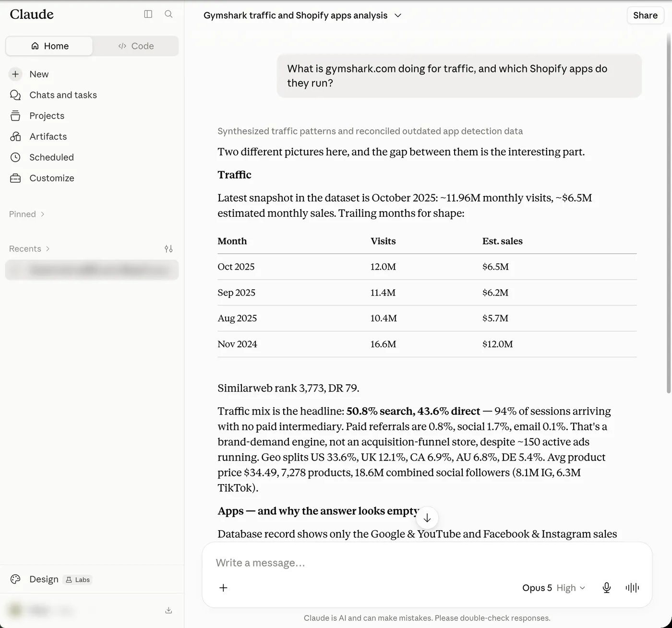The width and height of the screenshot is (672, 628).
Task: Open Customize from the sidebar
Action: pos(52,178)
